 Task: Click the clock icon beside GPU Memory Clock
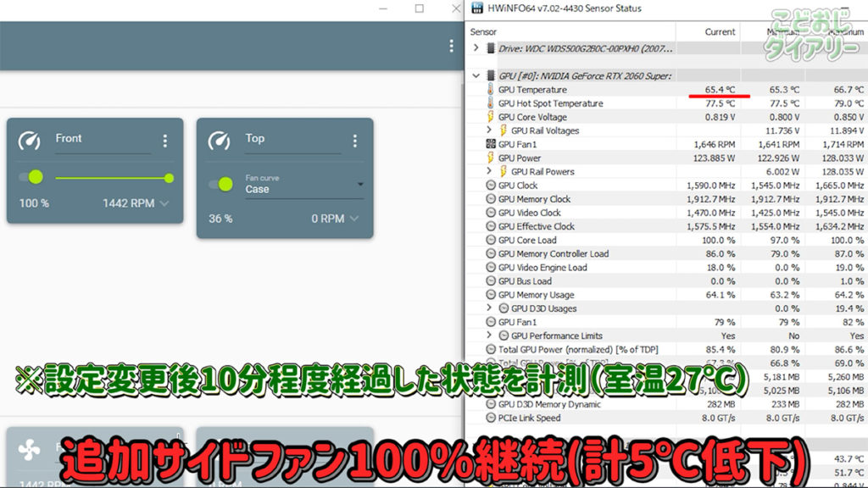pyautogui.click(x=491, y=199)
